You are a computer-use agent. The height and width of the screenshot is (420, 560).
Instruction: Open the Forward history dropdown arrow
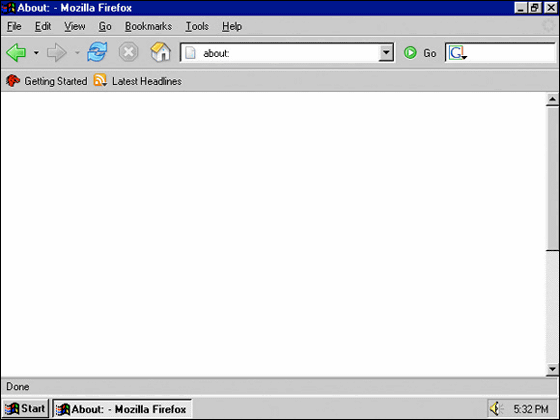click(x=77, y=53)
